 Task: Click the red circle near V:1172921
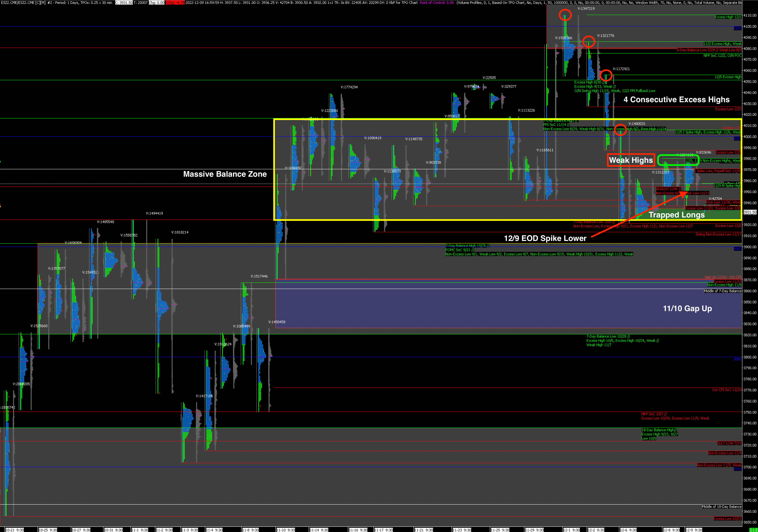point(606,76)
